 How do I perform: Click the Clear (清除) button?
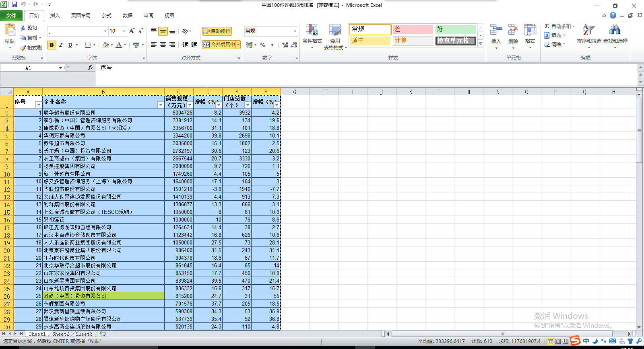coord(555,44)
